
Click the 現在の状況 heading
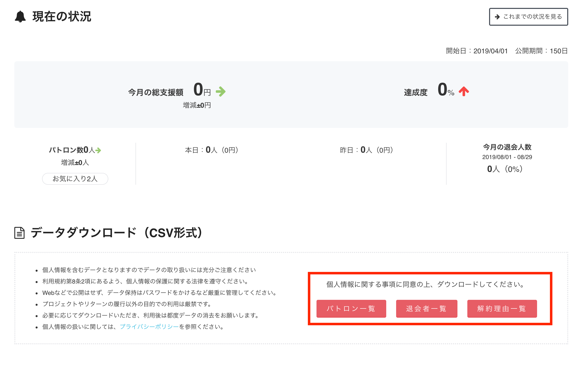pos(62,17)
